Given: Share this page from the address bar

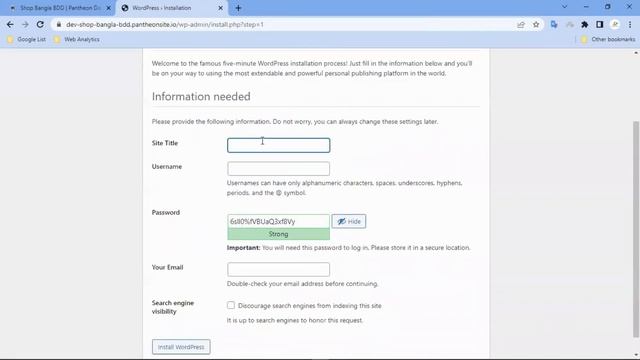Looking at the screenshot, I should [521, 24].
